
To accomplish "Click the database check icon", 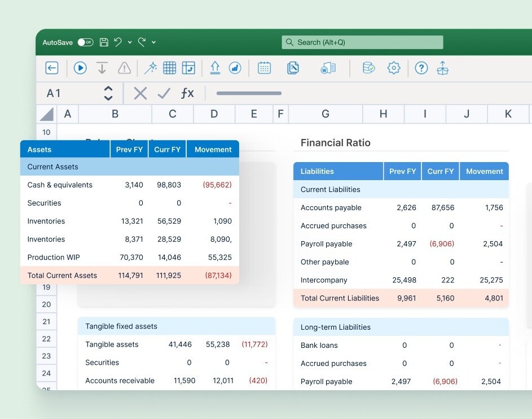I will coord(368,68).
